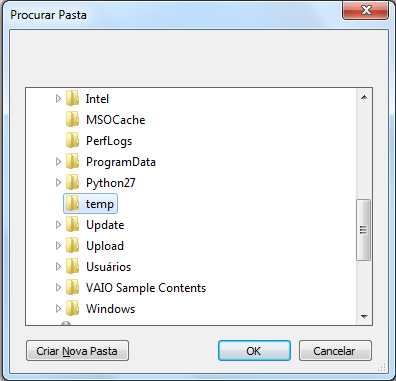Expand the Python27 folder arrow

[58, 182]
